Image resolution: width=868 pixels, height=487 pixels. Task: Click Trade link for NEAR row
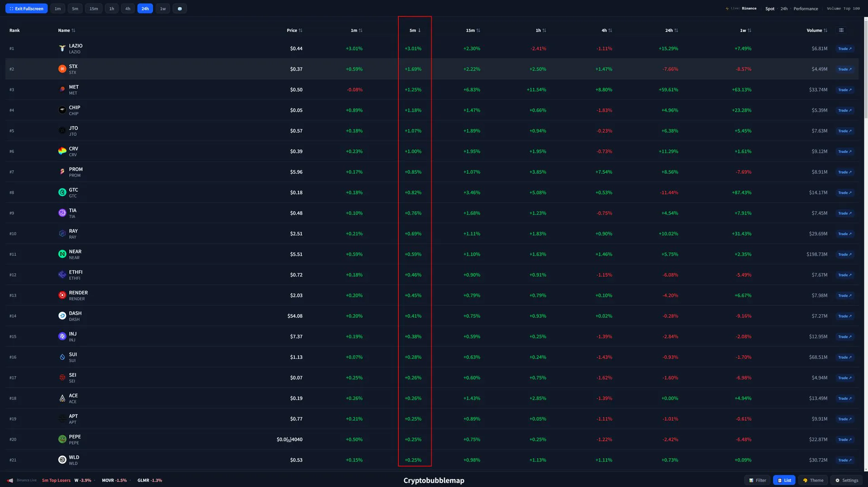click(x=845, y=255)
